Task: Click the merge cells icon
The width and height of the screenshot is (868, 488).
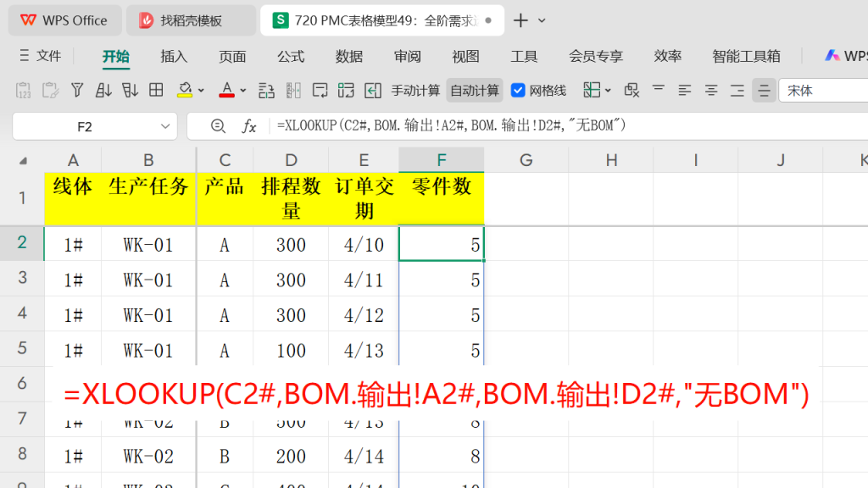Action: (346, 90)
